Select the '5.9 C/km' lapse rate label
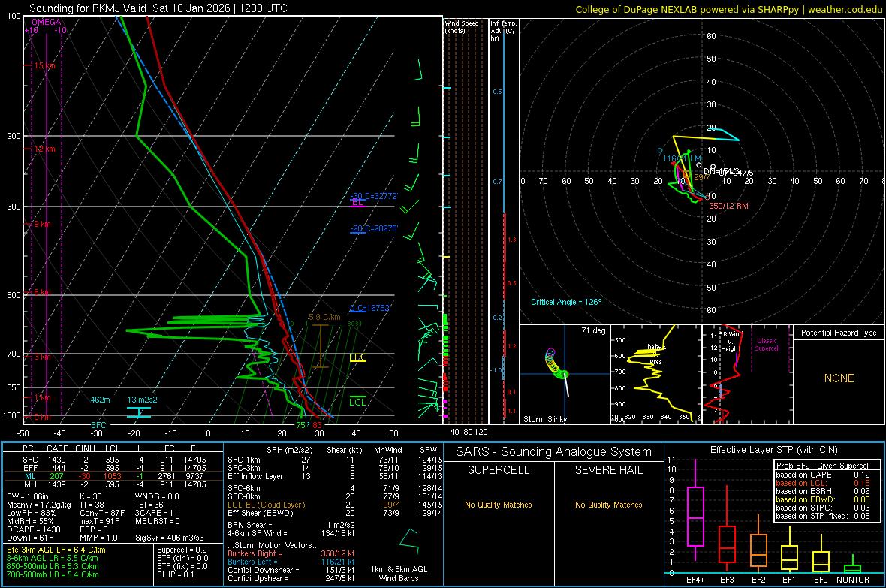The width and height of the screenshot is (886, 588). [x=324, y=317]
